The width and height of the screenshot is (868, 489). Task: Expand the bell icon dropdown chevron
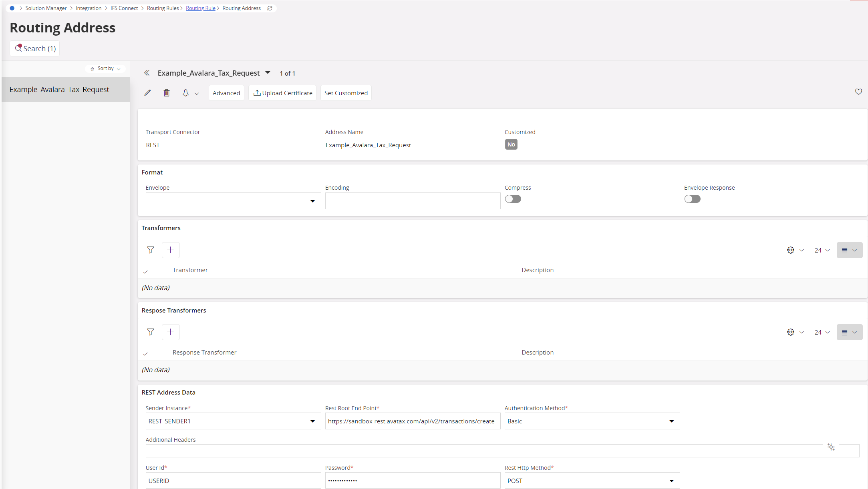click(197, 94)
